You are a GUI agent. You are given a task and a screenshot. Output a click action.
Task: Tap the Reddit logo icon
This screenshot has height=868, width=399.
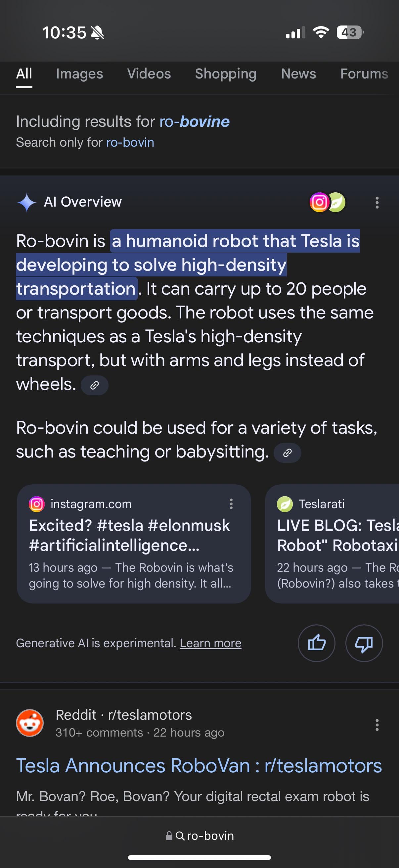click(x=30, y=723)
